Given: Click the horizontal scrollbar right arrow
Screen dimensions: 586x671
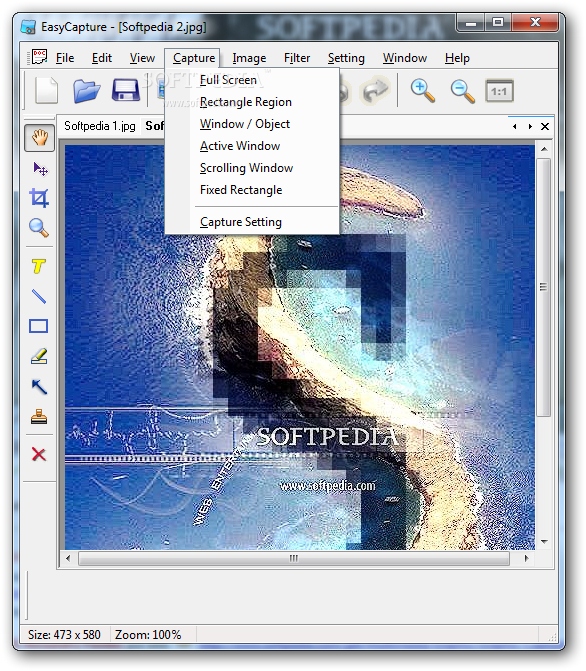Looking at the screenshot, I should point(526,558).
